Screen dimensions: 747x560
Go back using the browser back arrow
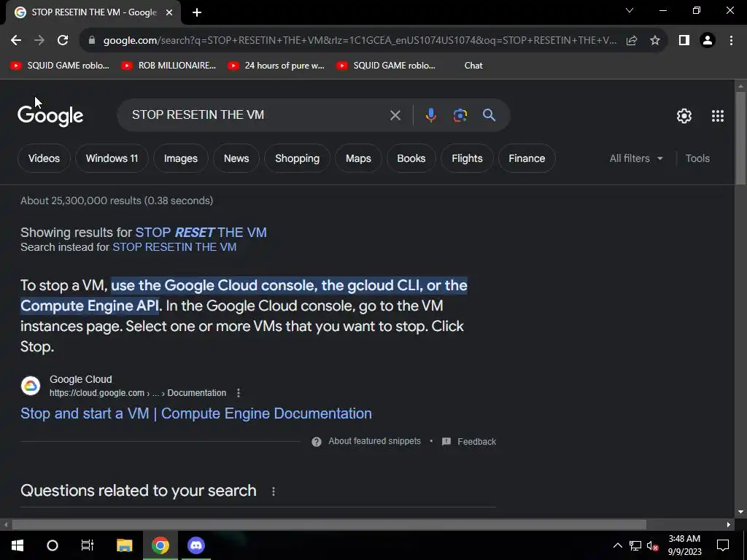pyautogui.click(x=16, y=41)
